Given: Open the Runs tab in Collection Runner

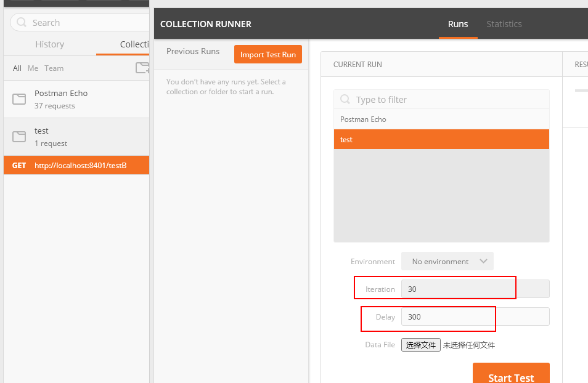Looking at the screenshot, I should point(458,24).
